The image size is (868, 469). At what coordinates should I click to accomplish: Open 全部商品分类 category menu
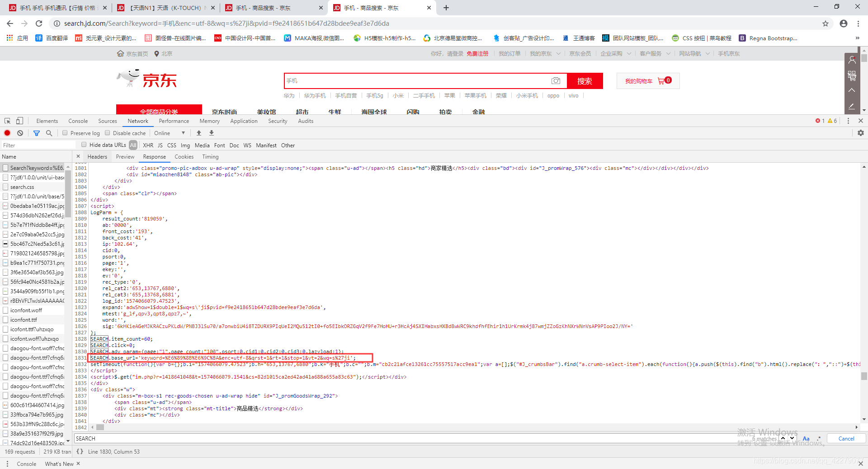tap(159, 110)
